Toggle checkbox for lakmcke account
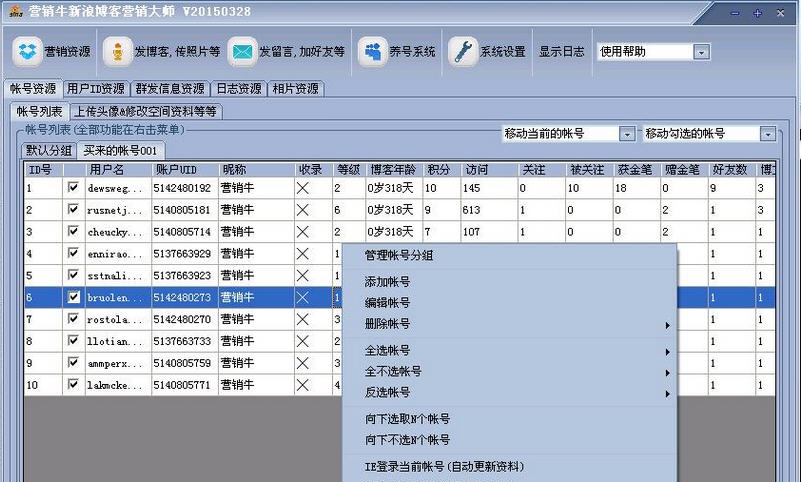Viewport: 801px width, 482px height. [74, 384]
